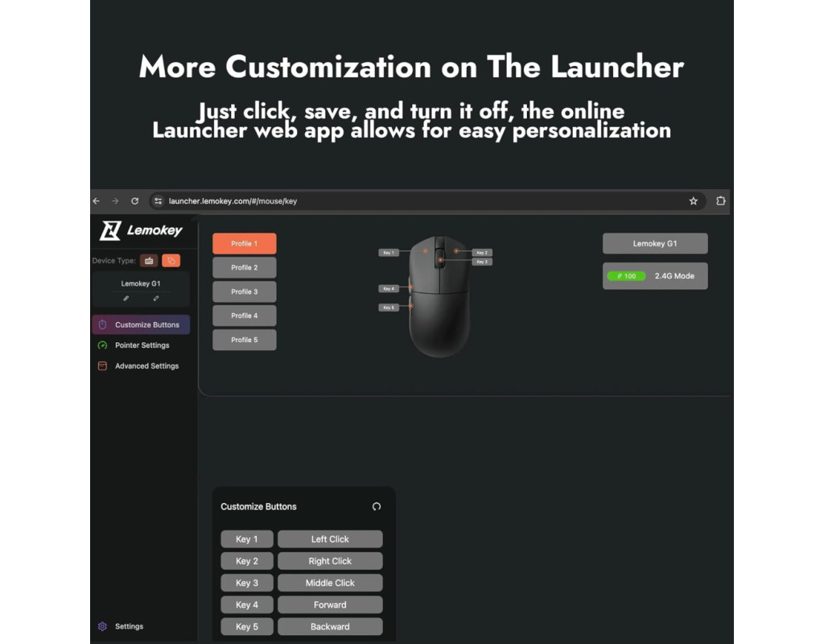Reset Customize Buttons with refresh icon
This screenshot has height=644, width=824.
point(377,506)
